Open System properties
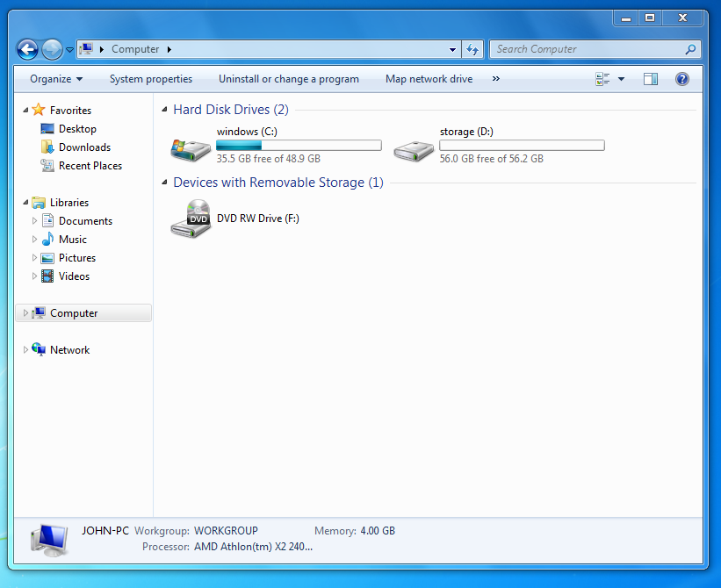Image resolution: width=721 pixels, height=588 pixels. [151, 79]
